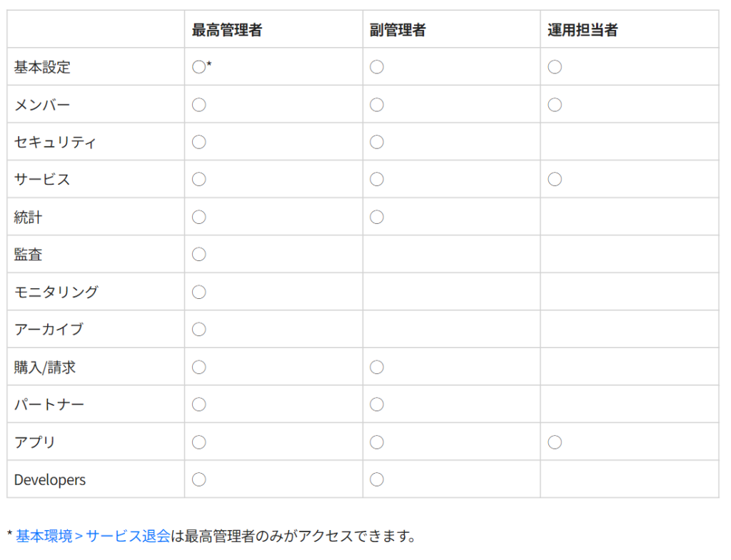Click the 最高管理者 circle in 監査 row
Viewport: 731px width, 560px height.
tap(199, 254)
